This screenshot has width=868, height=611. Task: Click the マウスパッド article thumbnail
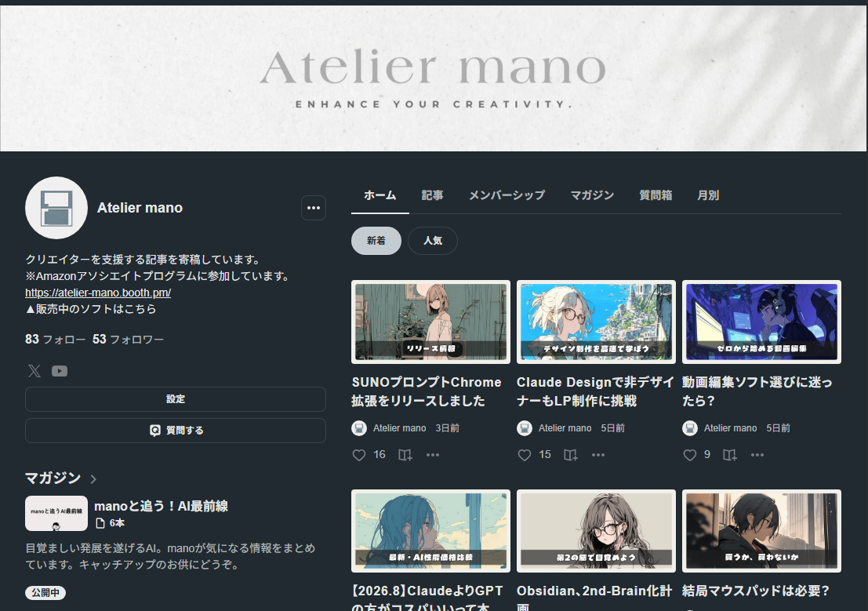[x=761, y=531]
